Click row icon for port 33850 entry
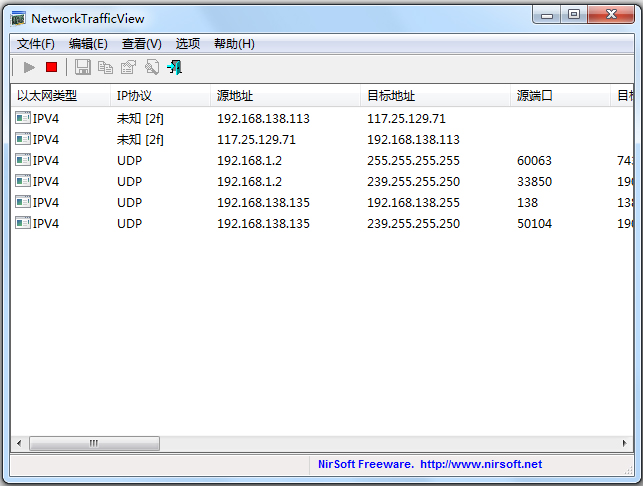 [23, 181]
